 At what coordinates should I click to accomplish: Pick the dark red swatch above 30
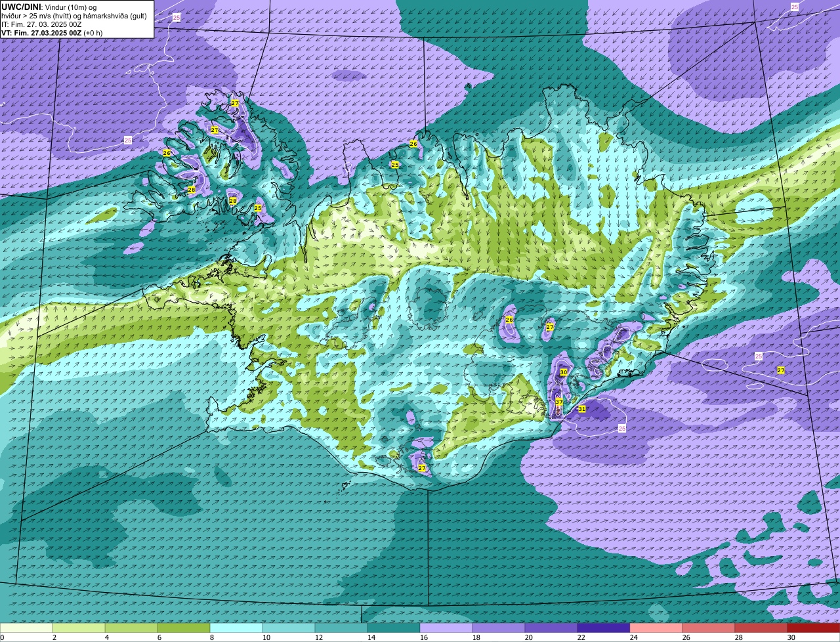(x=814, y=628)
